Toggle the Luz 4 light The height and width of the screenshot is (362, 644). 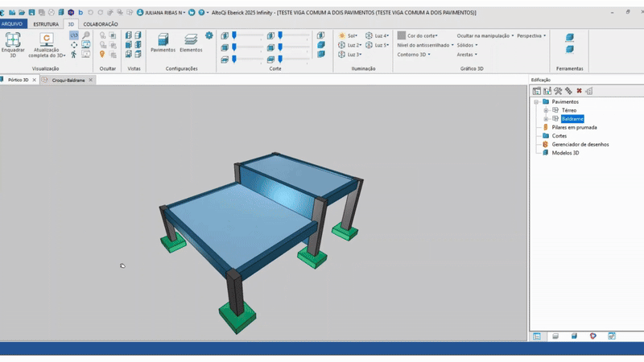(377, 36)
